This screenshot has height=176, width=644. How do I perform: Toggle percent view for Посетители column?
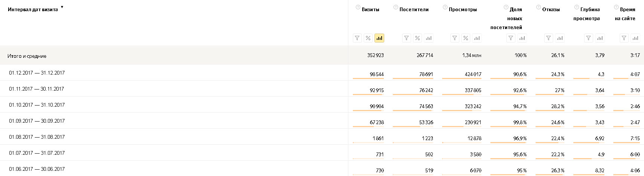click(x=417, y=38)
